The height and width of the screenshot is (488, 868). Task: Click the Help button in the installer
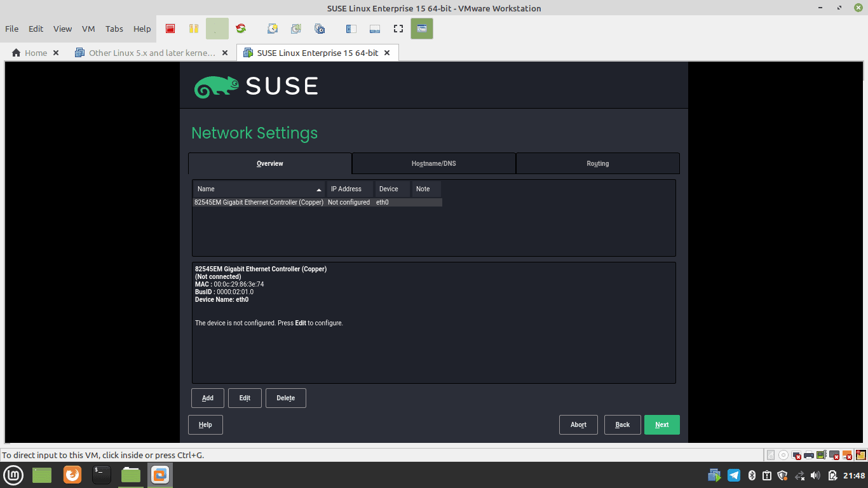click(205, 424)
